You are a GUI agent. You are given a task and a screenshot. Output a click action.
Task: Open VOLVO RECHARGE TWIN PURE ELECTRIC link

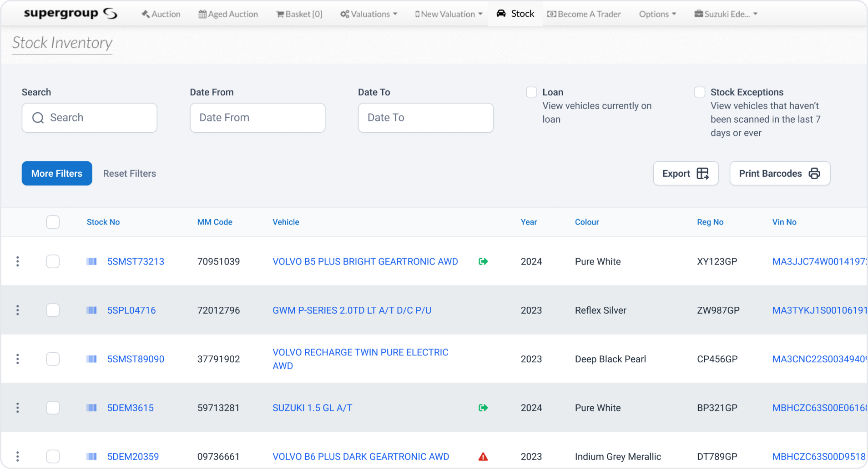click(360, 359)
